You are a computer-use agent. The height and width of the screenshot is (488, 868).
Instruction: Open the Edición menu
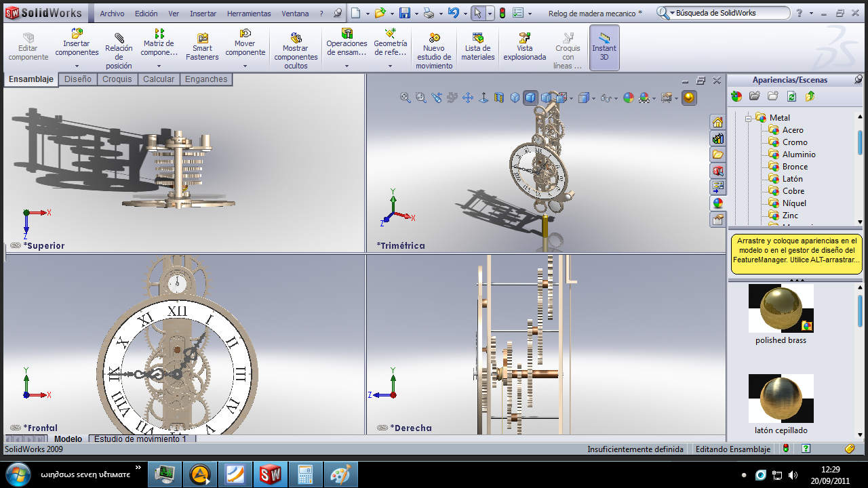[146, 14]
